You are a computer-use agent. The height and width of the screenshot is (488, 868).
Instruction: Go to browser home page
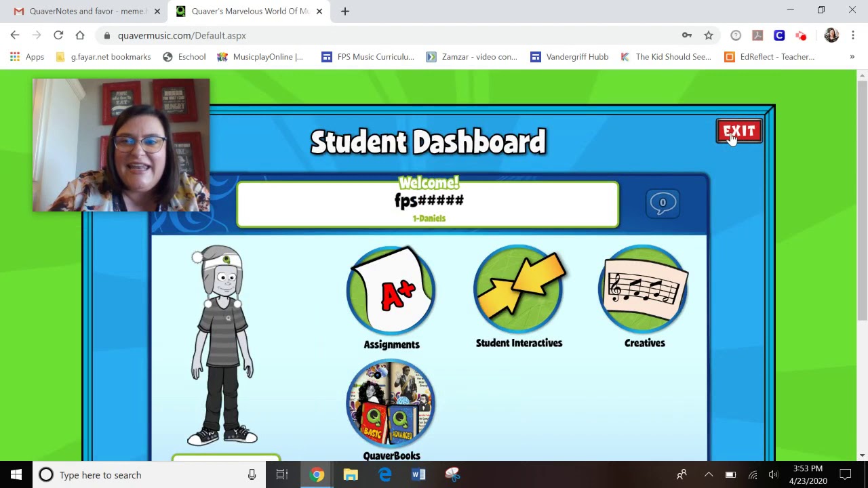tap(80, 35)
